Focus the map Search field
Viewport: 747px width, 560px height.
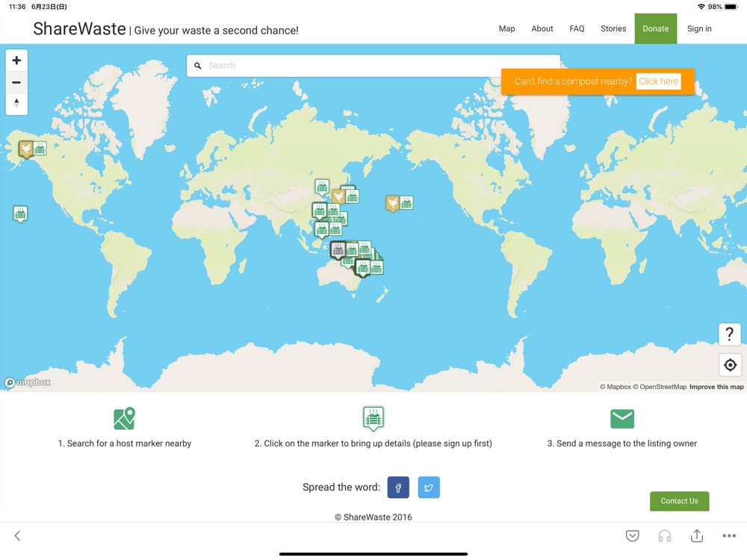(x=373, y=66)
